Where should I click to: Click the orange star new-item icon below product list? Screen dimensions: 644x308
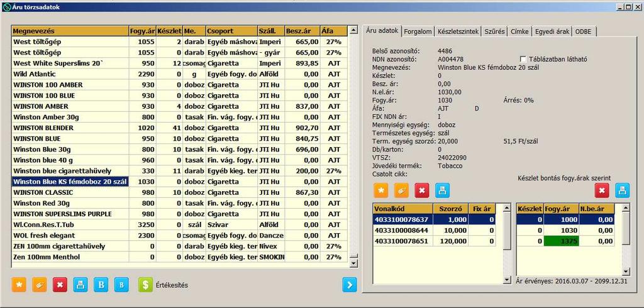click(19, 285)
